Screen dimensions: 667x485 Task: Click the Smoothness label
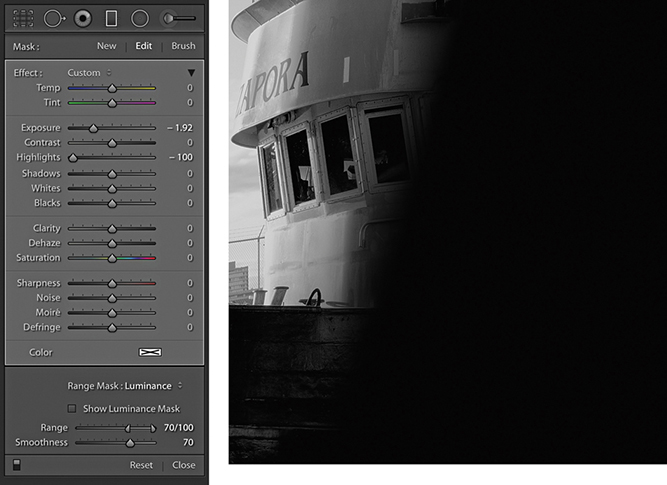[x=41, y=442]
